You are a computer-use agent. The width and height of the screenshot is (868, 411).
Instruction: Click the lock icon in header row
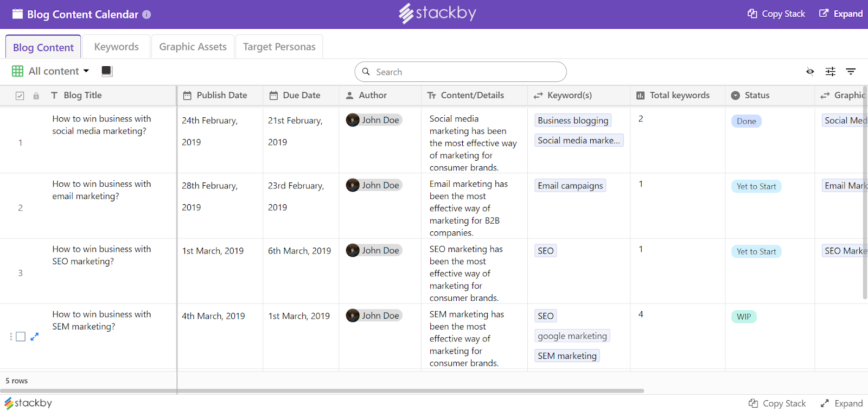tap(36, 96)
